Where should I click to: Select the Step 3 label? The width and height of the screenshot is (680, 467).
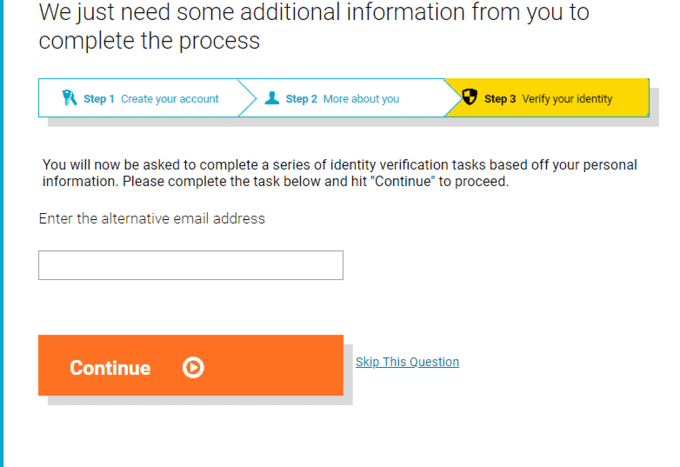[x=500, y=99]
